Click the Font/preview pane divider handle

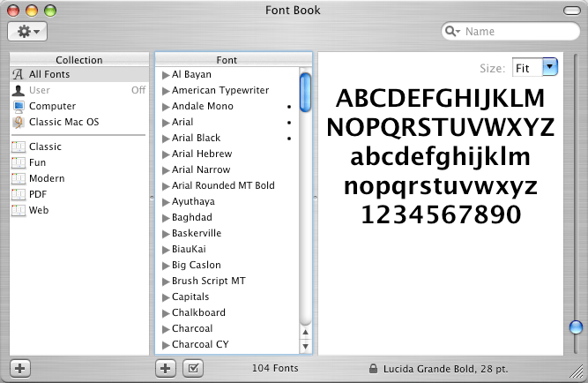click(315, 198)
